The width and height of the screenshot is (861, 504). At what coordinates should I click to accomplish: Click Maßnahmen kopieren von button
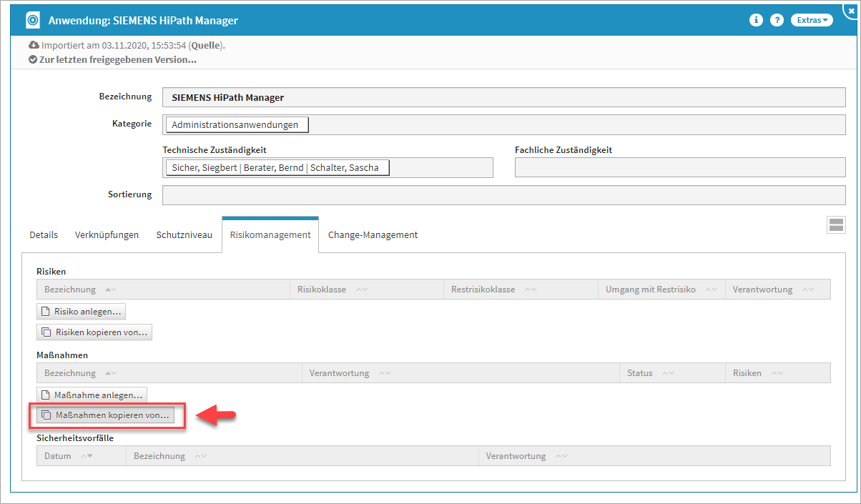(105, 415)
